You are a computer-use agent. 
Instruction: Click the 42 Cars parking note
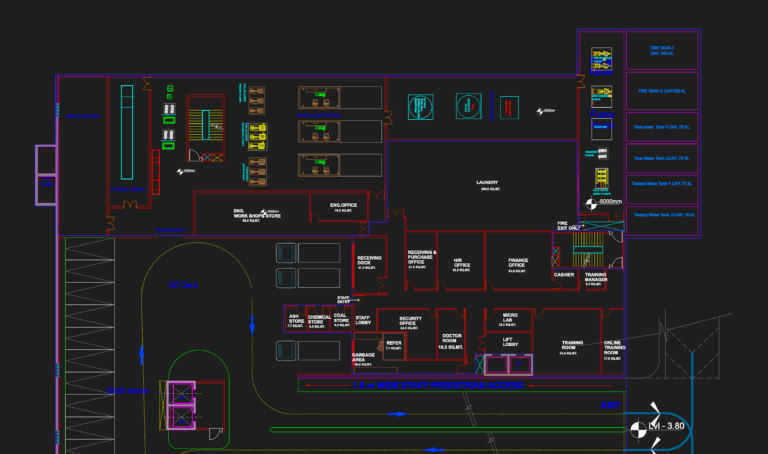click(183, 285)
